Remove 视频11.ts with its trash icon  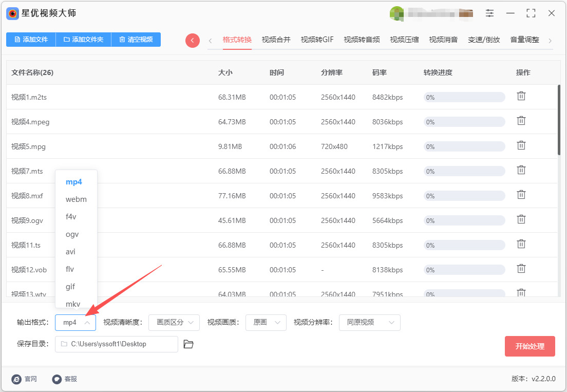[521, 244]
